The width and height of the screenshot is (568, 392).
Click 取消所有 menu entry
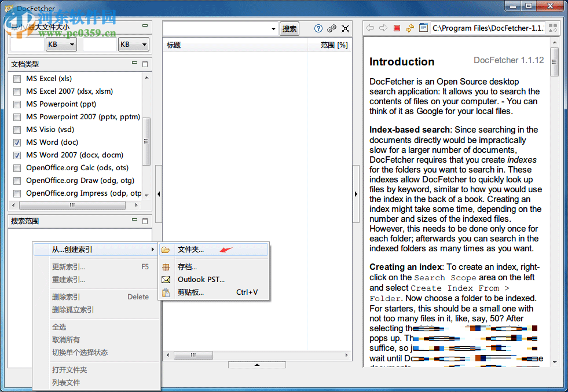click(x=96, y=340)
